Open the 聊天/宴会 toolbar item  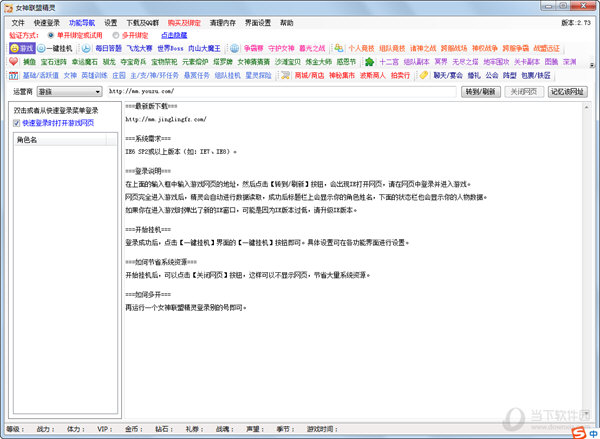pos(448,76)
